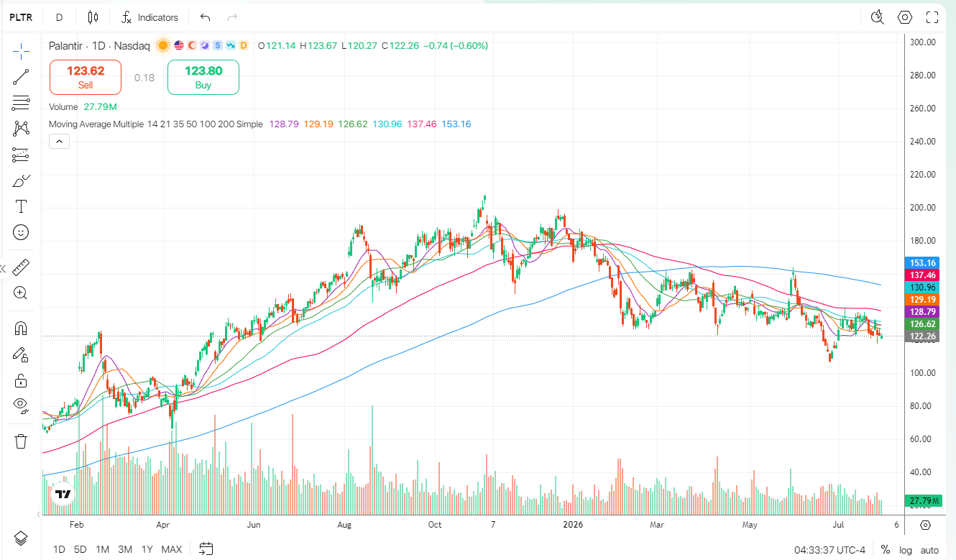Open axis settings gear below the price scale
Screen dimensions: 956x560
pyautogui.click(x=926, y=525)
